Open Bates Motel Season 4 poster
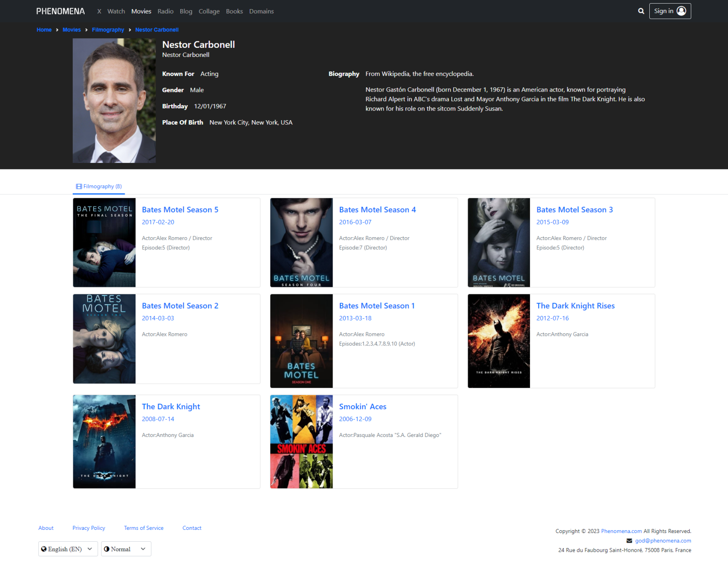The width and height of the screenshot is (728, 569). tap(301, 243)
